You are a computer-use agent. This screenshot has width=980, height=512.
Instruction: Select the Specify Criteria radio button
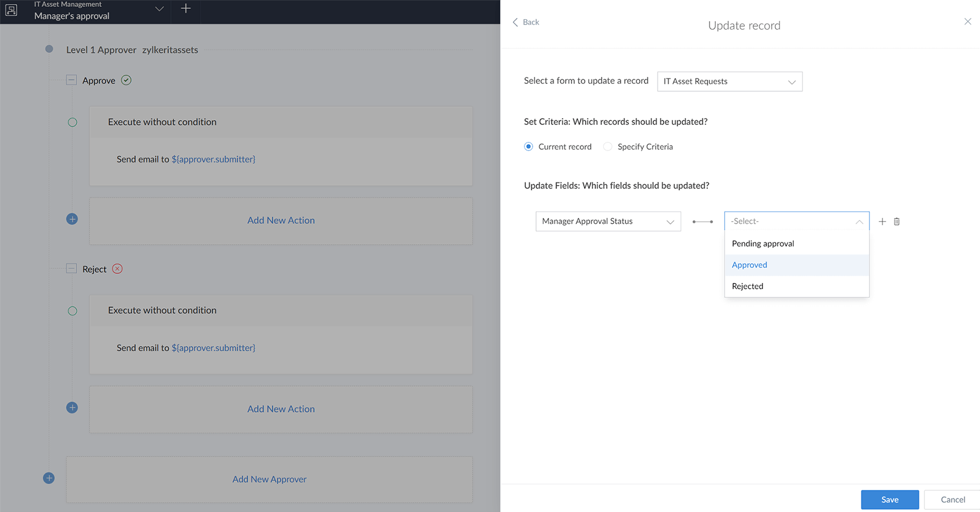click(607, 147)
